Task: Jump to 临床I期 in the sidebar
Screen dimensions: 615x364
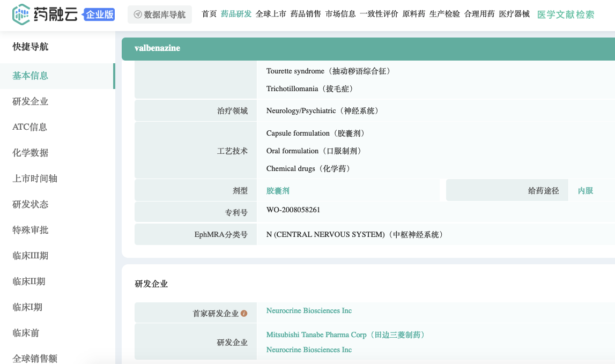Action: tap(27, 307)
